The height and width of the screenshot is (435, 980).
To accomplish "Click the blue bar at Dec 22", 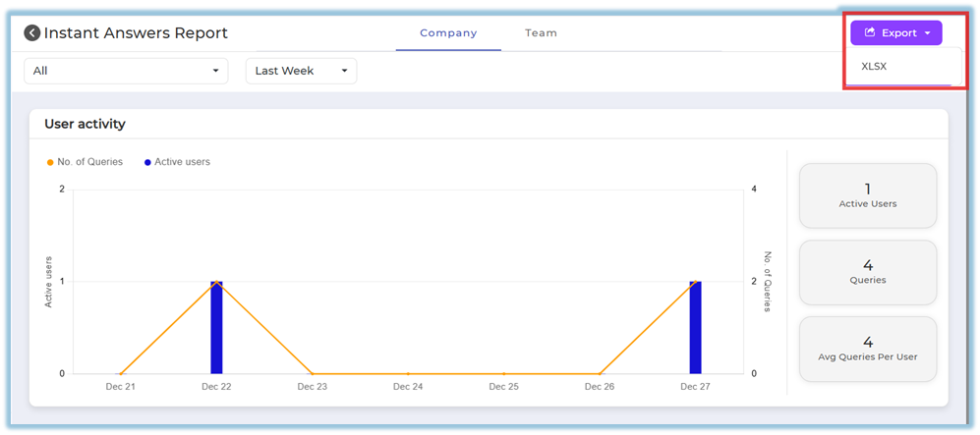I will tap(216, 328).
